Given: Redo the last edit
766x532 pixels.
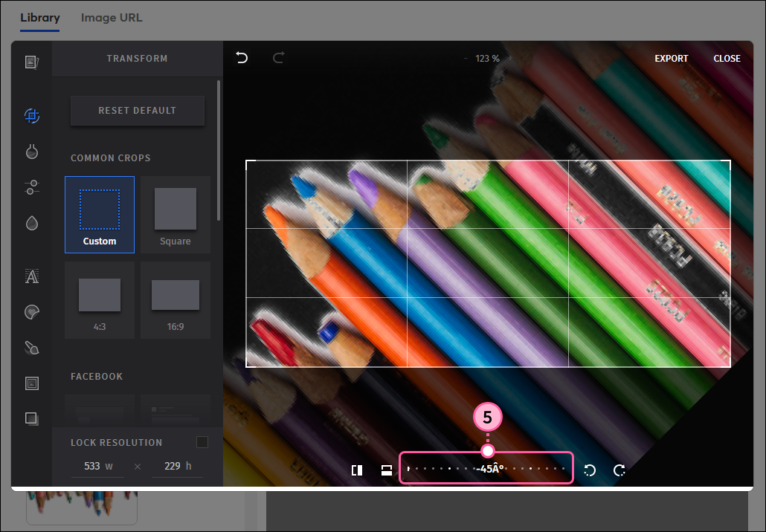Looking at the screenshot, I should pyautogui.click(x=278, y=58).
